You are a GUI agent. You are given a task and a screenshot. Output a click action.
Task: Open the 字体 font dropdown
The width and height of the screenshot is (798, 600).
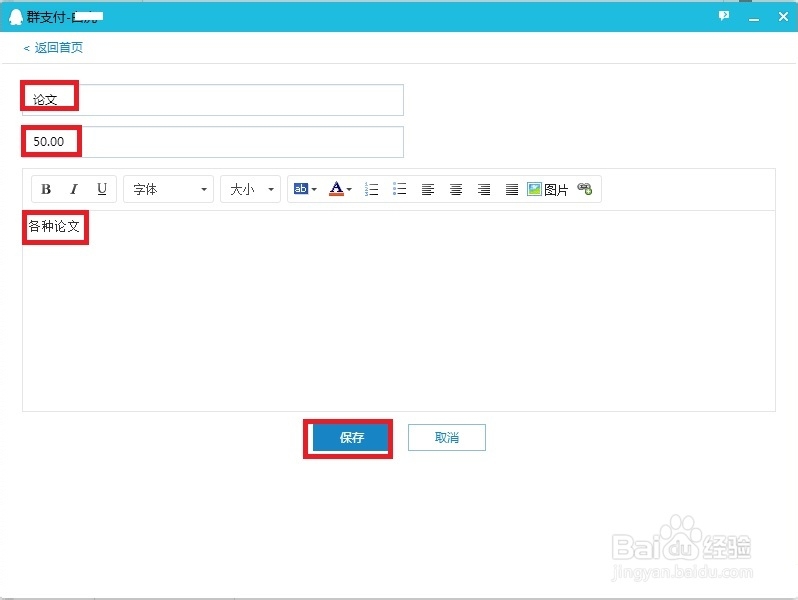(x=168, y=189)
